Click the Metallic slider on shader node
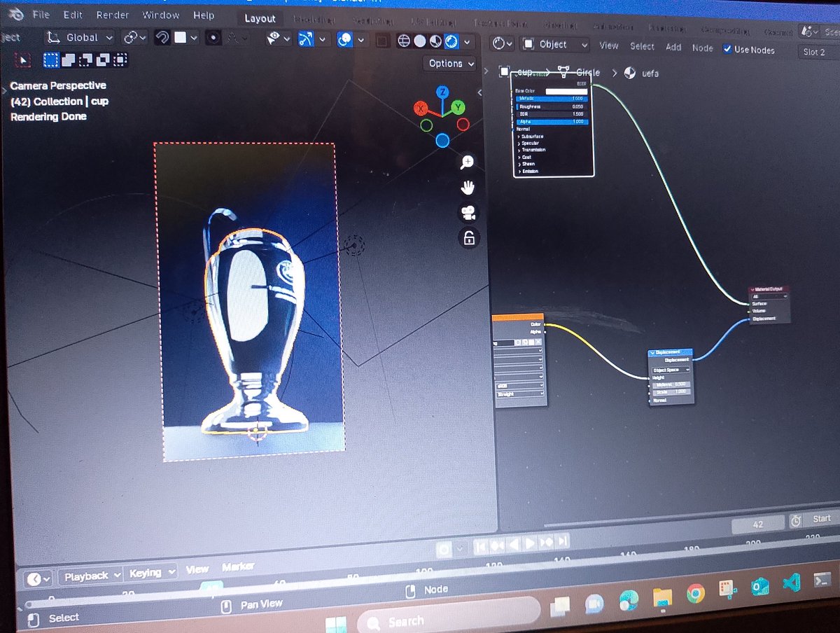This screenshot has width=840, height=633. pos(552,99)
